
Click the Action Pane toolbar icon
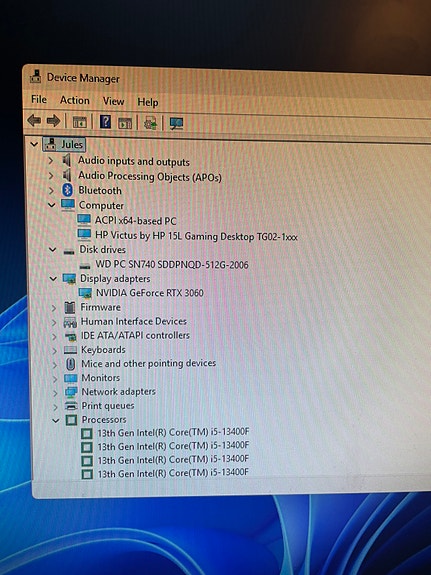click(125, 122)
